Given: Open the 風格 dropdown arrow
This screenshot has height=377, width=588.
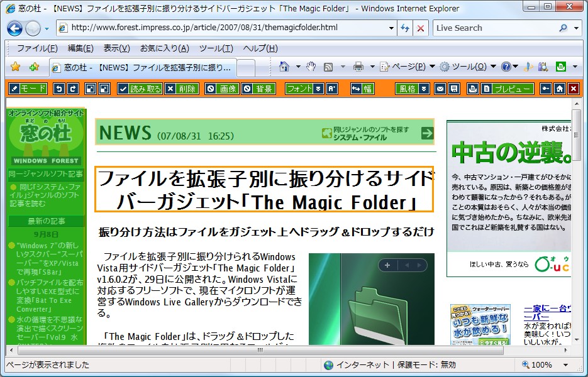Looking at the screenshot, I should tap(423, 89).
